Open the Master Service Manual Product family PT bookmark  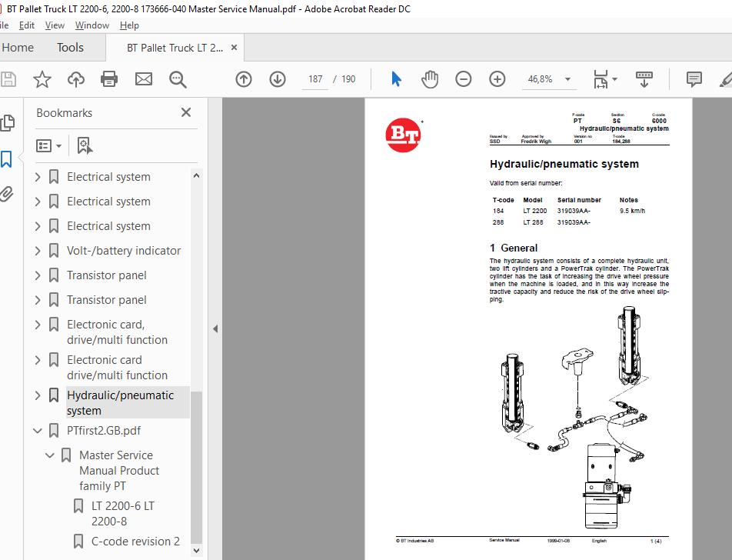pyautogui.click(x=119, y=470)
